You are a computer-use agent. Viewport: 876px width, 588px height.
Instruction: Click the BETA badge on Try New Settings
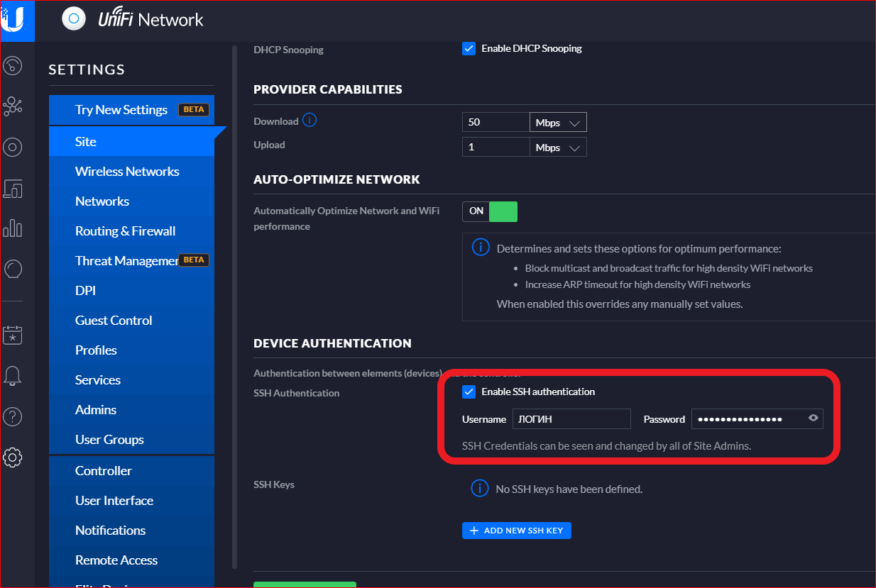coord(194,110)
